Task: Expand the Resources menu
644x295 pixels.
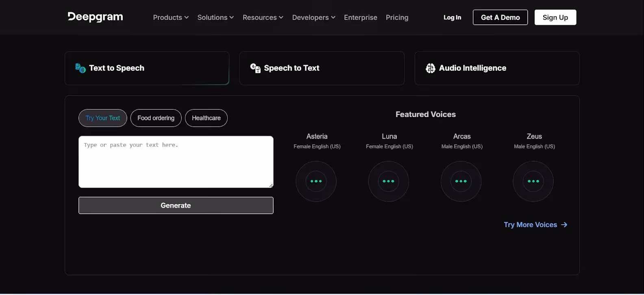Action: [263, 17]
